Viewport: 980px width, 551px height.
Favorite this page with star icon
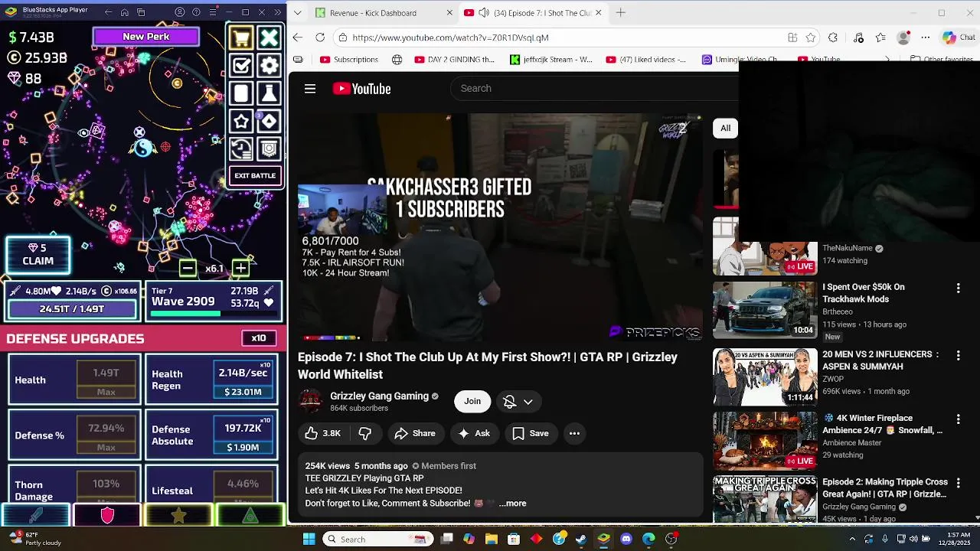click(x=811, y=37)
